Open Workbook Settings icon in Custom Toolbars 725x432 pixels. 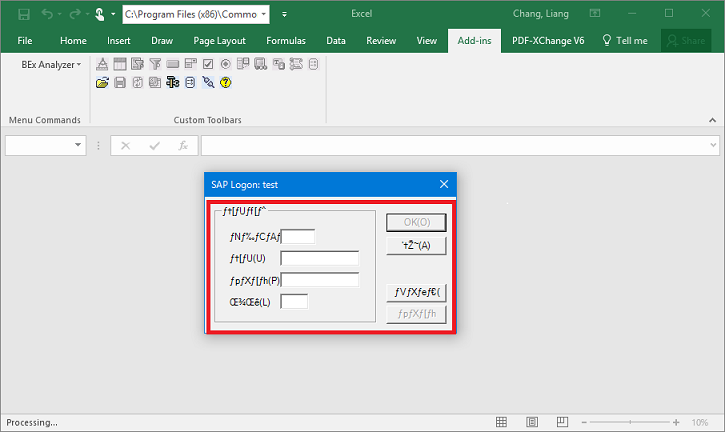click(x=313, y=64)
